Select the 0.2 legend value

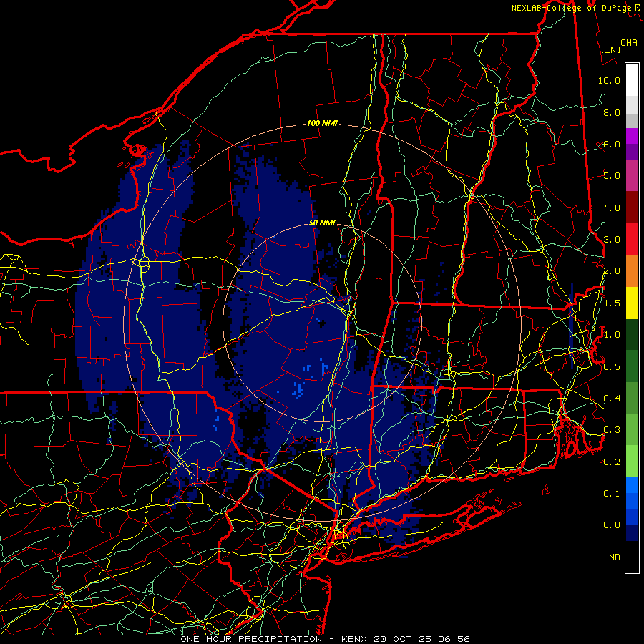point(612,462)
